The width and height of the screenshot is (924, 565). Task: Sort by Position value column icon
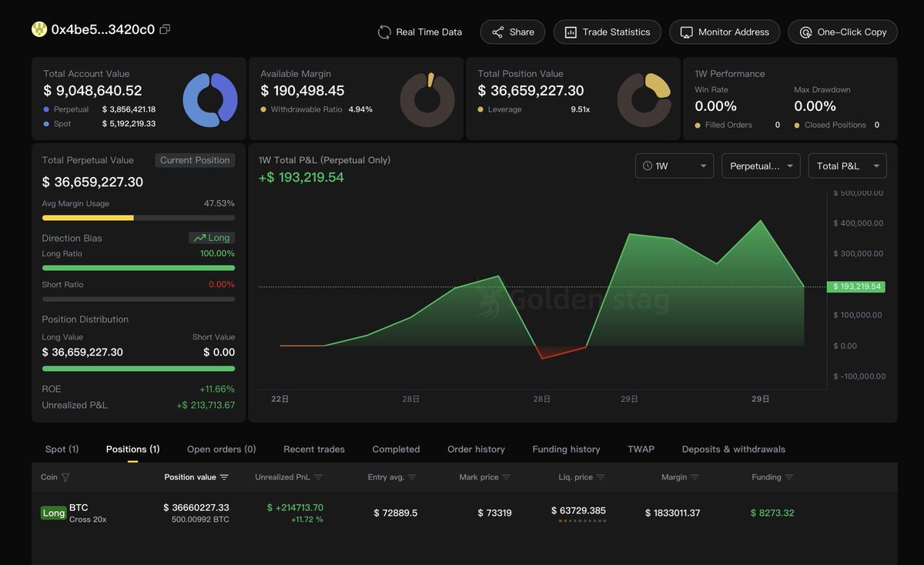tap(224, 477)
